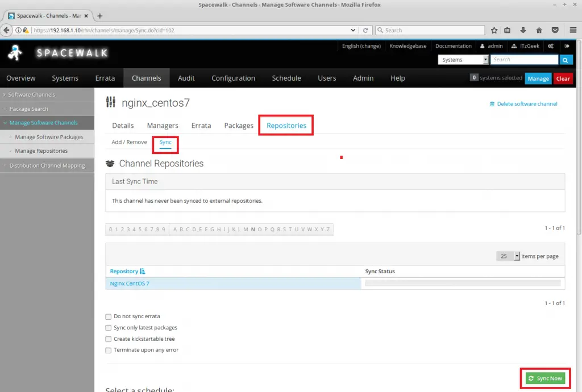Switch to the Packages tab
The image size is (582, 392).
pyautogui.click(x=239, y=126)
